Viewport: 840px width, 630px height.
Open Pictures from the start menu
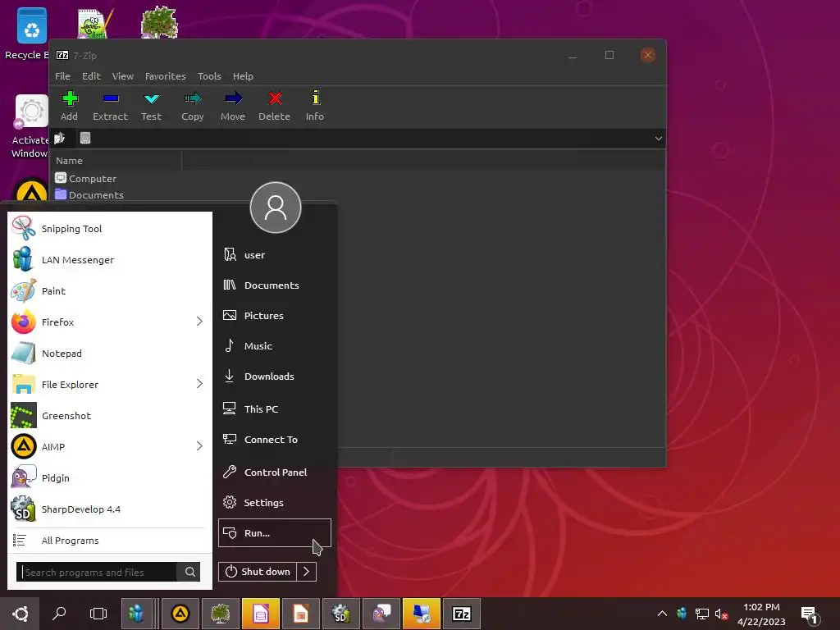point(274,316)
